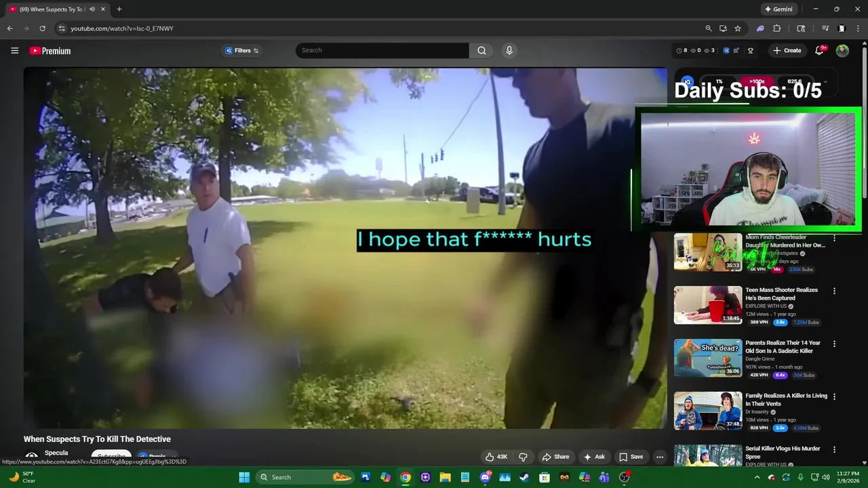868x488 pixels.
Task: Open Google Chrome from the taskbar
Action: pyautogui.click(x=406, y=477)
